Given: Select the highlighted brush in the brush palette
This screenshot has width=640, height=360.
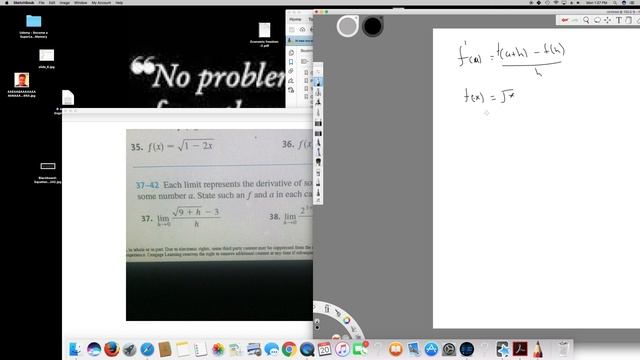Looking at the screenshot, I should (x=318, y=82).
